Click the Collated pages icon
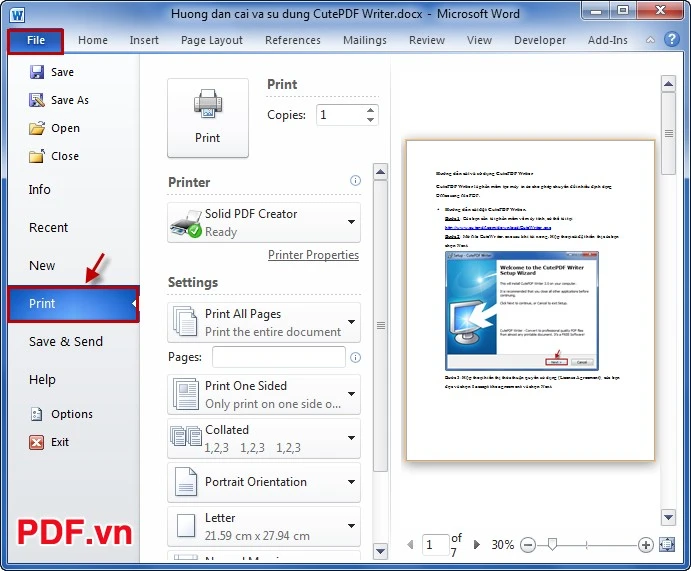Screen dimensions: 691x571 tap(186, 436)
